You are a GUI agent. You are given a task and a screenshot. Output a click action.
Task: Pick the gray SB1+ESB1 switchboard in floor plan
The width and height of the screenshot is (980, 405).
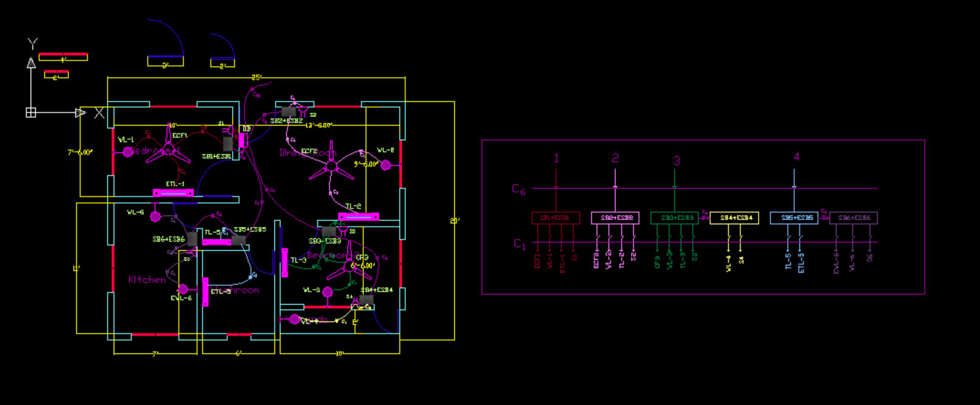(228, 144)
